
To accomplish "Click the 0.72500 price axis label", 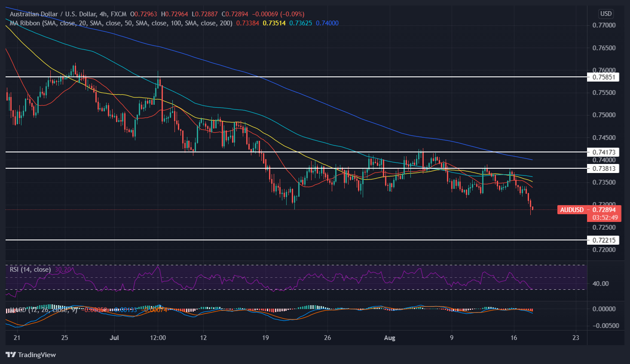I will [x=604, y=227].
